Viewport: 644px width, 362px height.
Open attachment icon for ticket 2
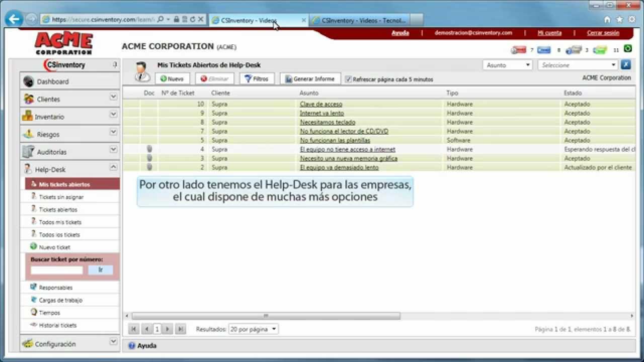pyautogui.click(x=149, y=167)
